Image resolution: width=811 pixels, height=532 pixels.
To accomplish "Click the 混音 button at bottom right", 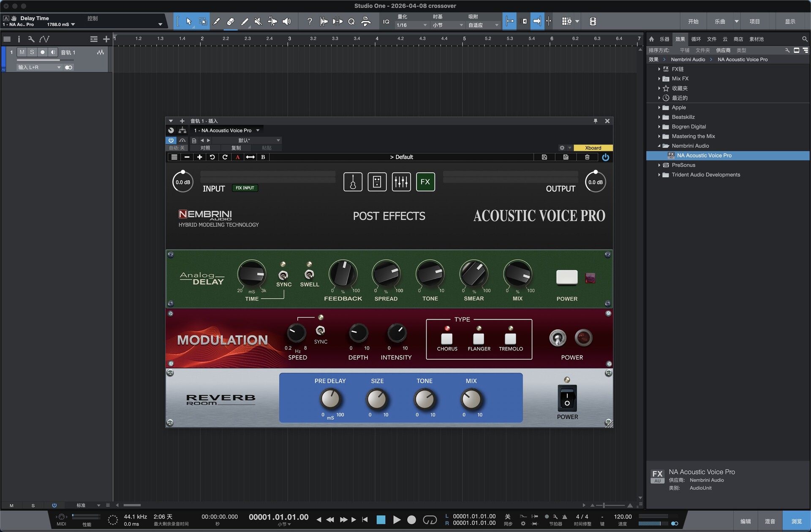I will (770, 521).
